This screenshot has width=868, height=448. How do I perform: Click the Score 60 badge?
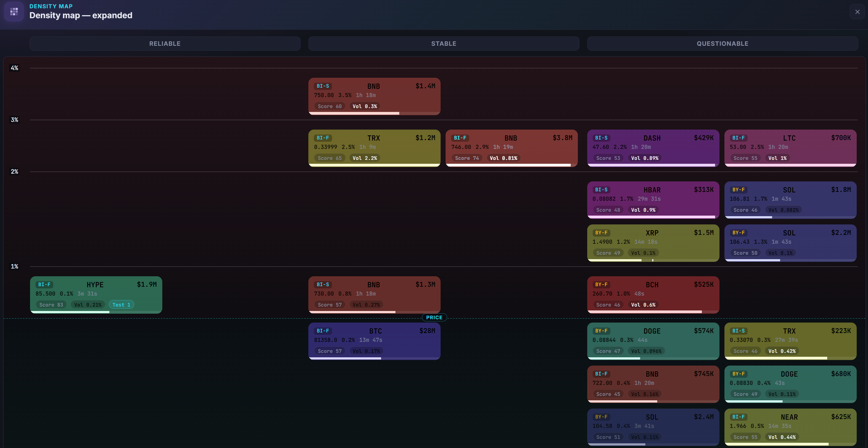pyautogui.click(x=330, y=106)
